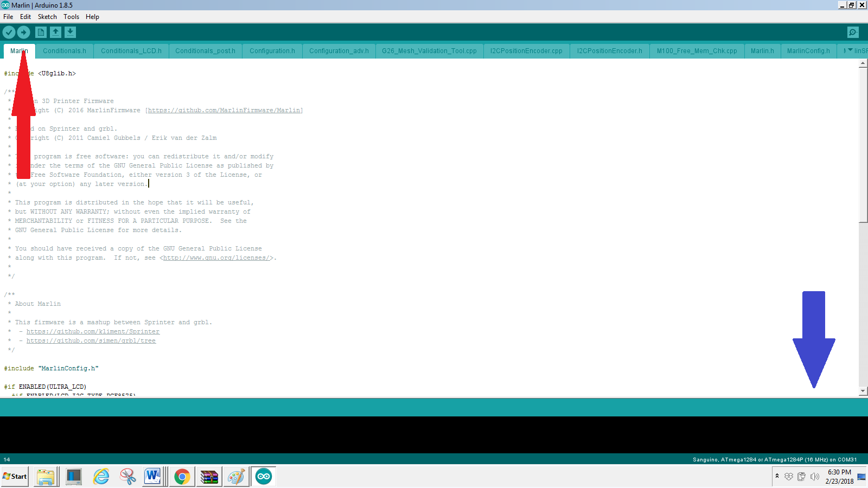Open the Windows Start button
Image resolution: width=868 pixels, height=488 pixels.
[15, 477]
